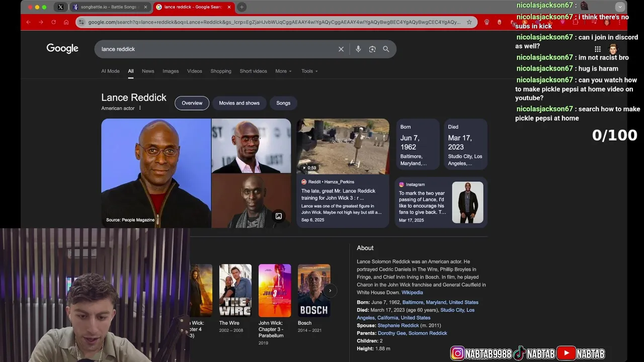Viewport: 644px width, 362px height.
Task: Open a new browser tab
Action: point(242,7)
